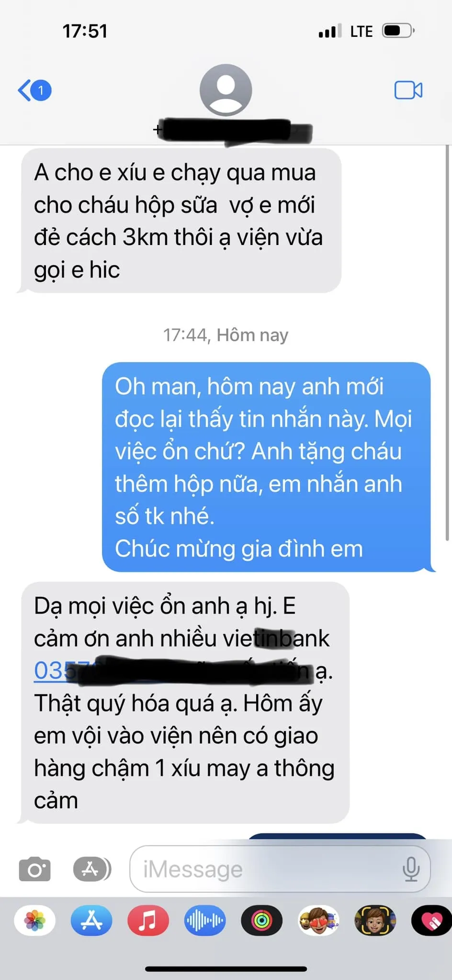Image resolution: width=452 pixels, height=980 pixels.
Task: Select the blue "Oh man" message bubble
Action: [266, 467]
